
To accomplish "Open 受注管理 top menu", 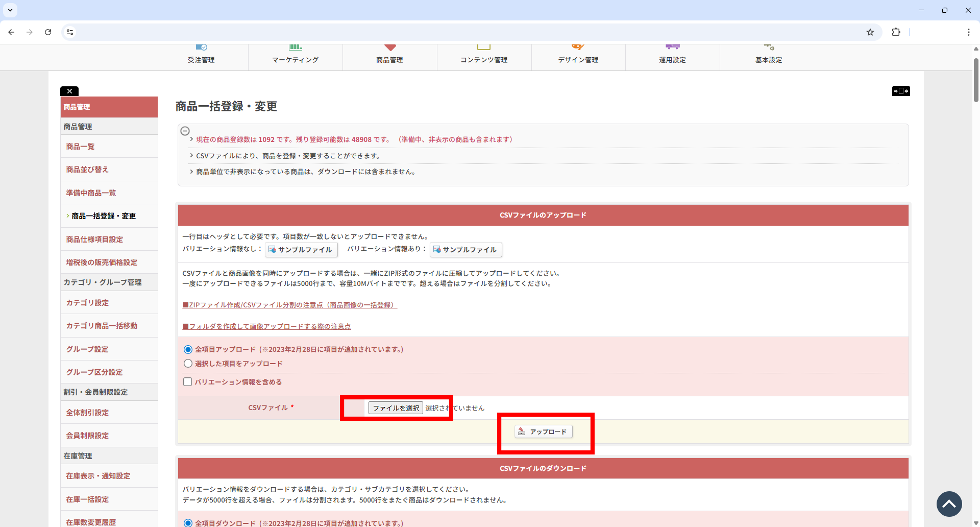I will 201,56.
